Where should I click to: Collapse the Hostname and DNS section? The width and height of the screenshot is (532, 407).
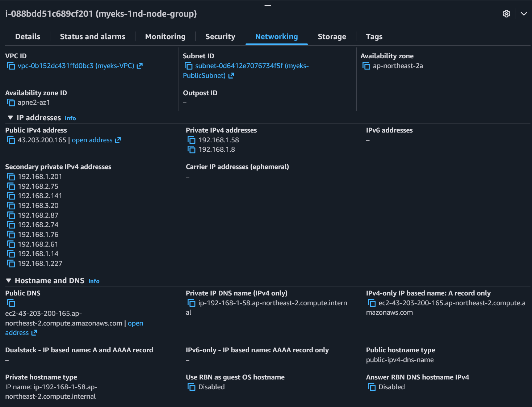tap(9, 280)
